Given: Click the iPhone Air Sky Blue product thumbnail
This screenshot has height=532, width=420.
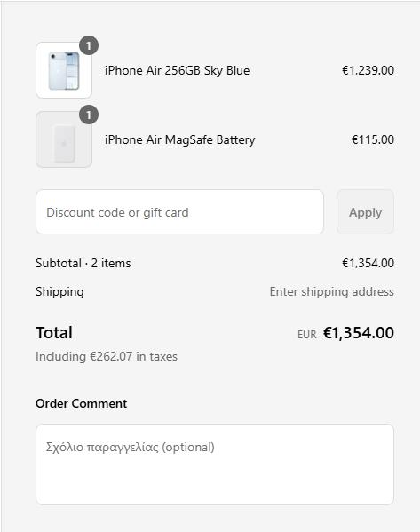Looking at the screenshot, I should coord(64,70).
